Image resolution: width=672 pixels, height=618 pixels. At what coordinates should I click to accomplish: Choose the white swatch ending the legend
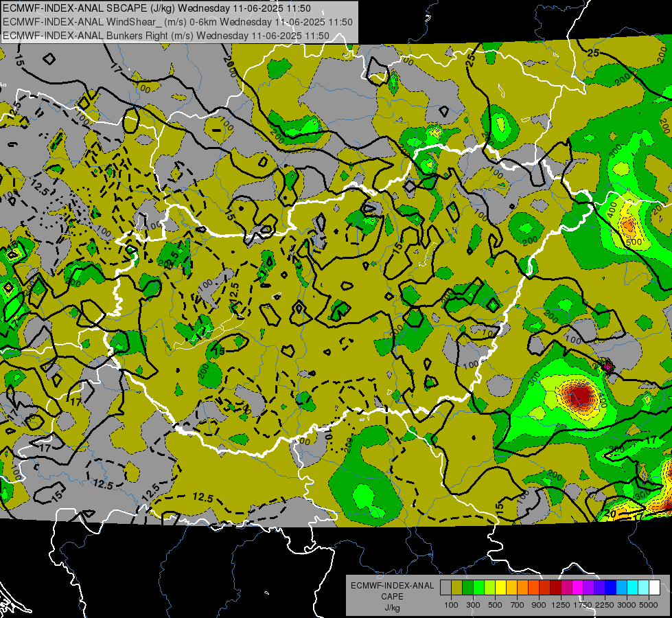tap(655, 587)
